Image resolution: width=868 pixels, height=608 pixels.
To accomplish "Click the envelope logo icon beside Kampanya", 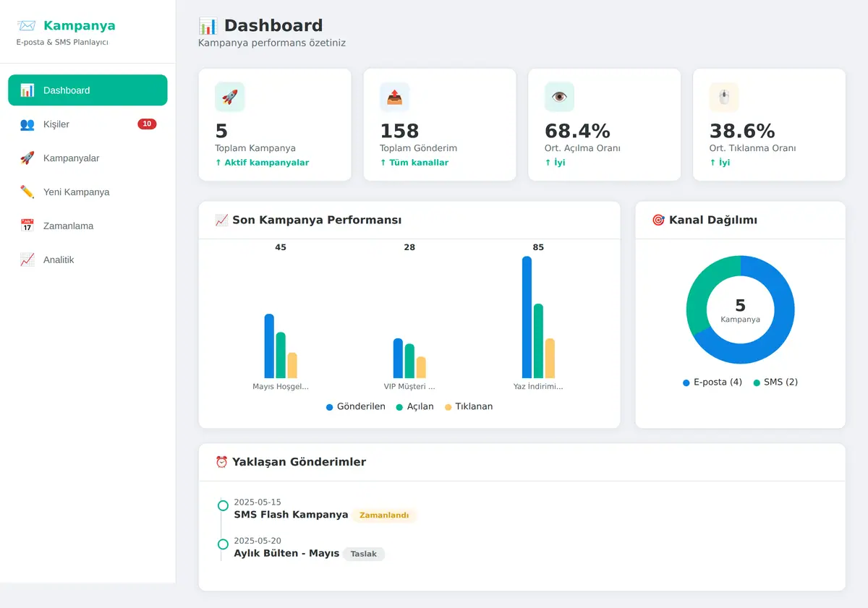I will (27, 26).
